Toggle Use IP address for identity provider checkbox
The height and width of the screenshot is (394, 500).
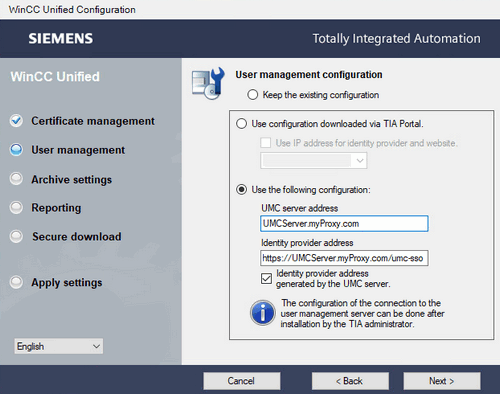coord(266,143)
